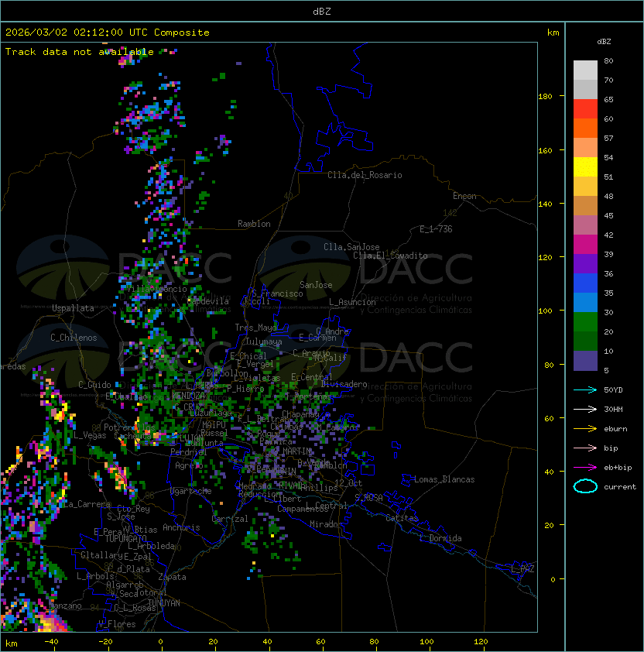Click the pink bip arrow in legend

(585, 448)
